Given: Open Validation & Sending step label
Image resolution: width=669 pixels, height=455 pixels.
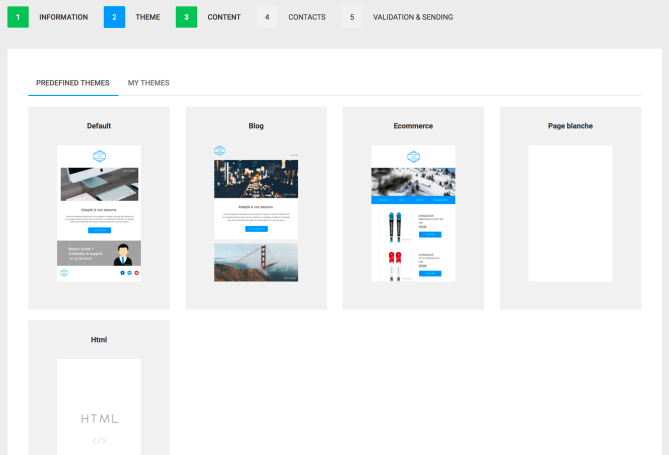Looking at the screenshot, I should (x=413, y=17).
